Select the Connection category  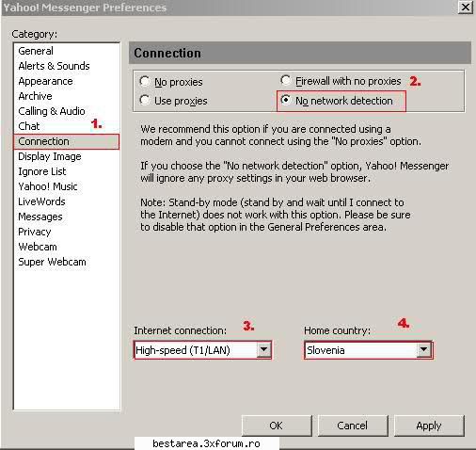coord(67,141)
